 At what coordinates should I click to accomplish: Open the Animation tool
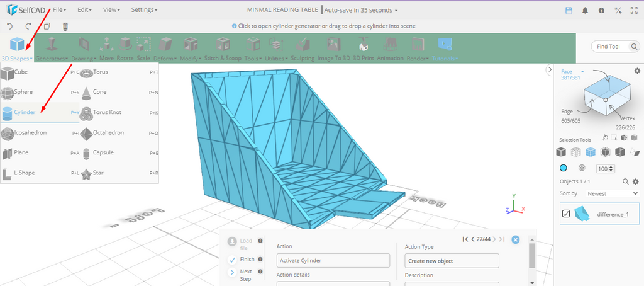pyautogui.click(x=390, y=49)
